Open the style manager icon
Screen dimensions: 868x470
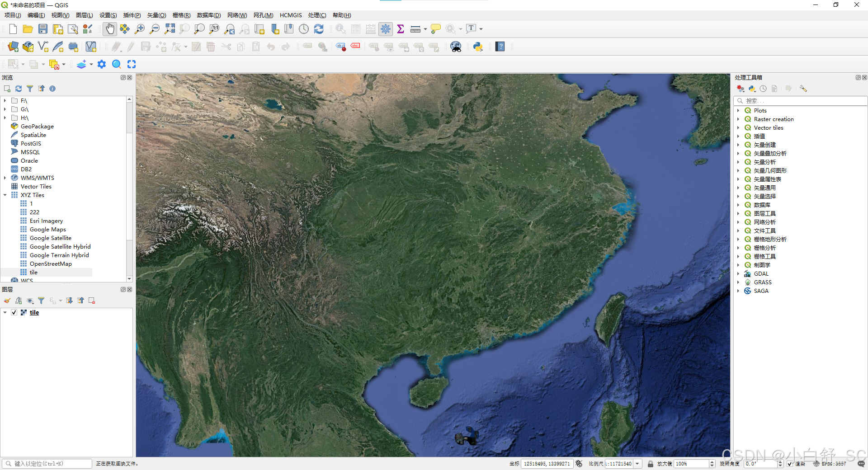tap(88, 29)
